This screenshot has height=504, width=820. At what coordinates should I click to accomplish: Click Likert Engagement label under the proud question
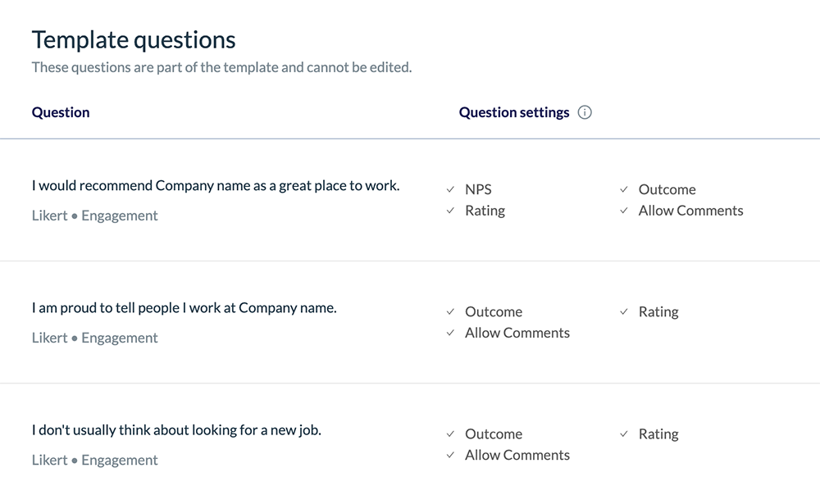pos(95,338)
